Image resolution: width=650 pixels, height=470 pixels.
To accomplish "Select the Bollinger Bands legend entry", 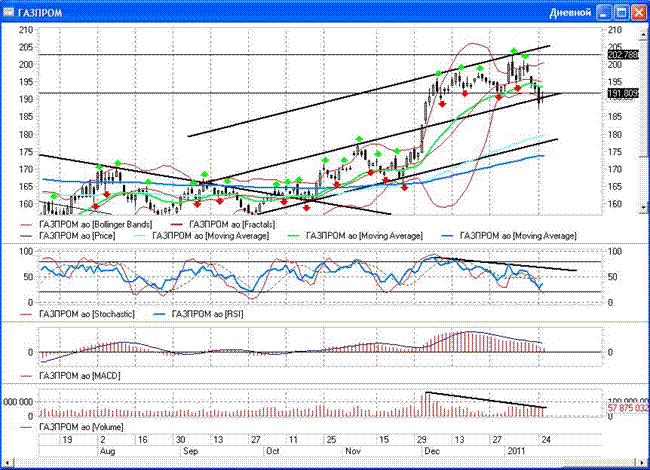I will coord(86,225).
